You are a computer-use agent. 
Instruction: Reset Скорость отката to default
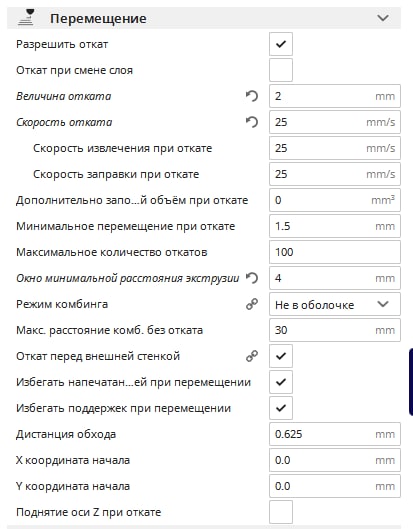pos(252,122)
